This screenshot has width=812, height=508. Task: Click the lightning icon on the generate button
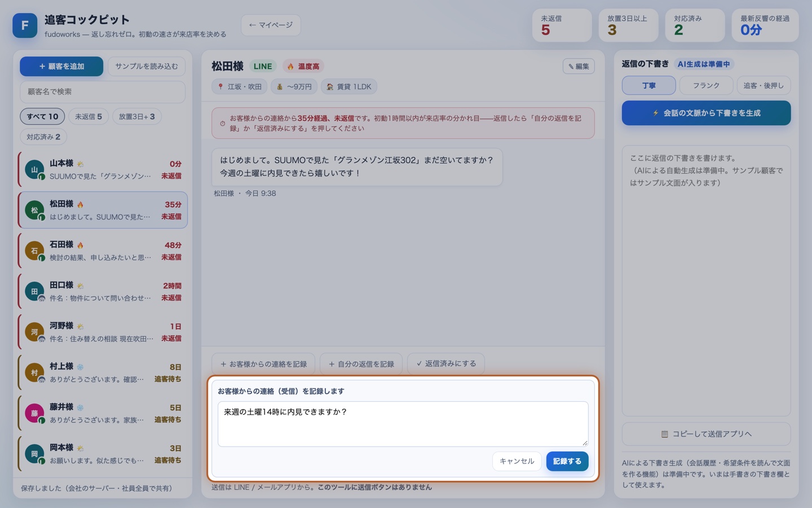click(656, 113)
